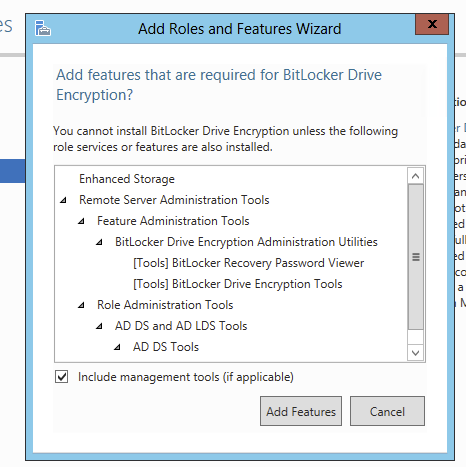466x467 pixels.
Task: Uncheck Include management tools checkbox
Action: (x=62, y=377)
